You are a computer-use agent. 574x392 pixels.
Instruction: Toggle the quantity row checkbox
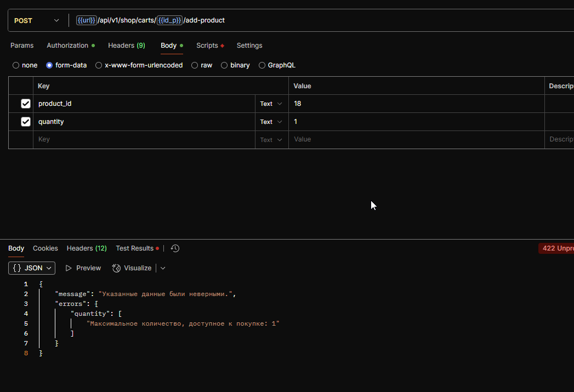[x=26, y=122]
